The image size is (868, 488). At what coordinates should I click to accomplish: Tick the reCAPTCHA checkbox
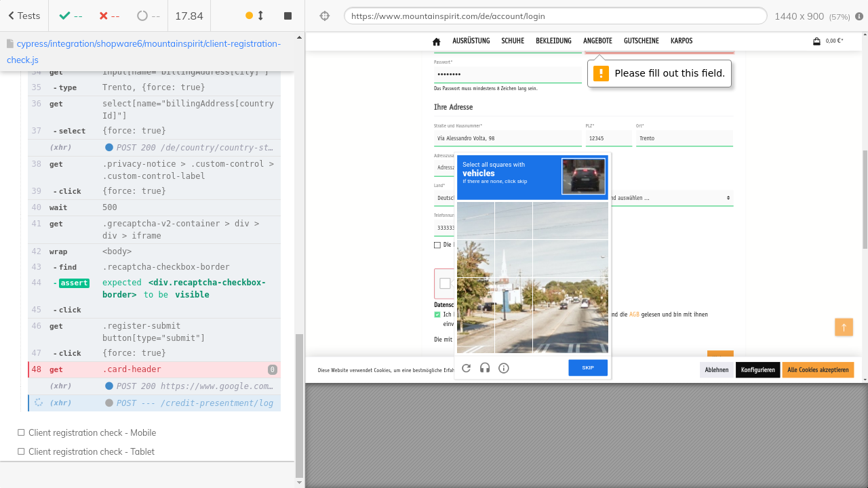445,283
